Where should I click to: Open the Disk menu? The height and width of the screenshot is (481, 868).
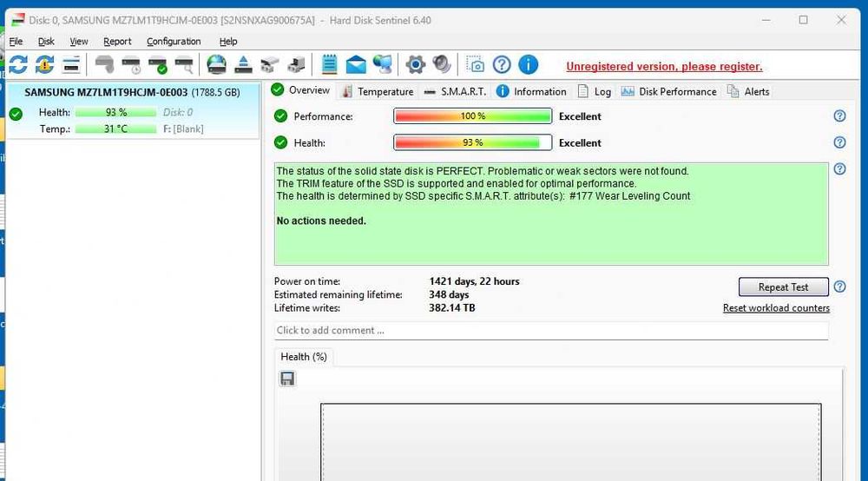(x=46, y=42)
